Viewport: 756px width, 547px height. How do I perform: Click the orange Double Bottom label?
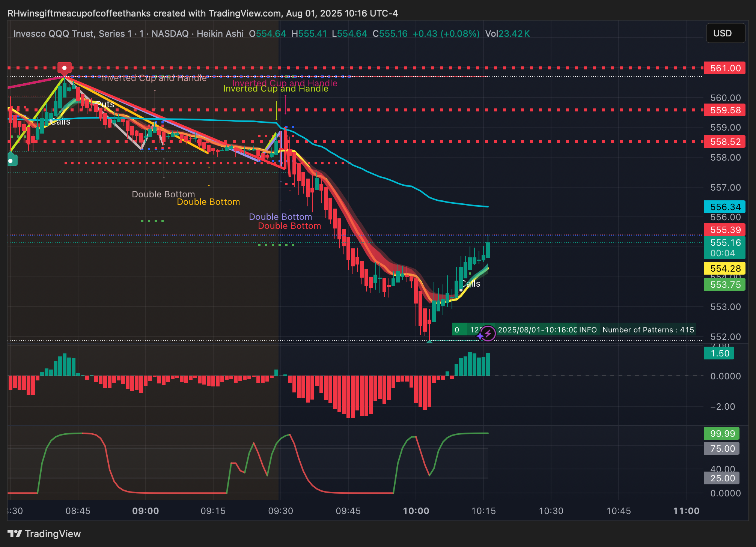[x=208, y=202]
